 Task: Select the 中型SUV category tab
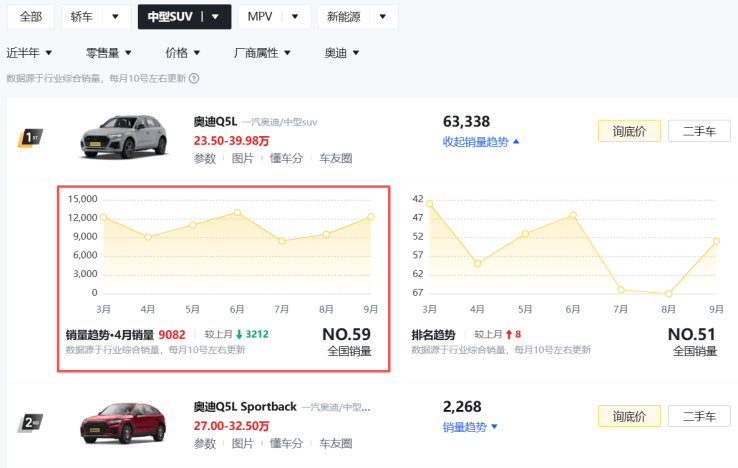point(170,17)
